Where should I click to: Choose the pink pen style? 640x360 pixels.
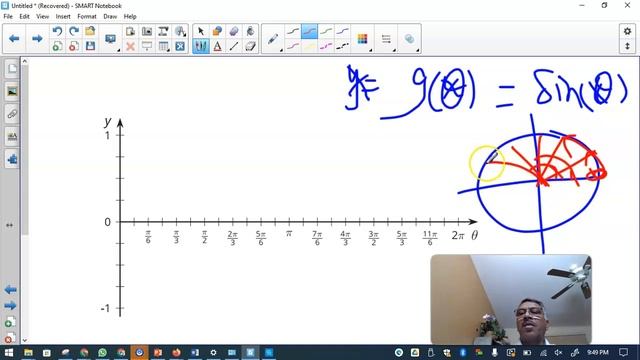tap(293, 47)
